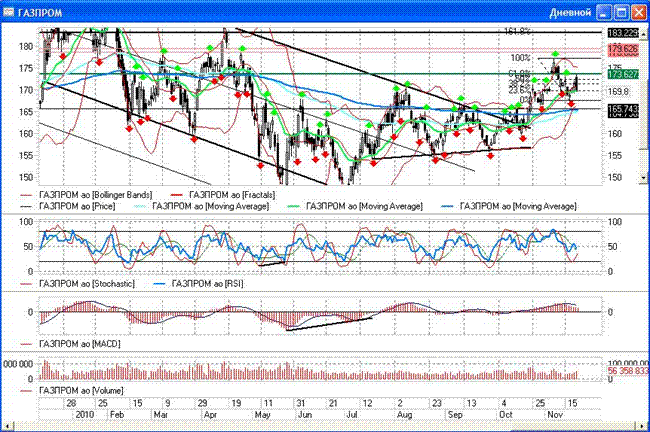Select the light cyan Moving Average legend entry
This screenshot has width=650, height=432.
201,206
